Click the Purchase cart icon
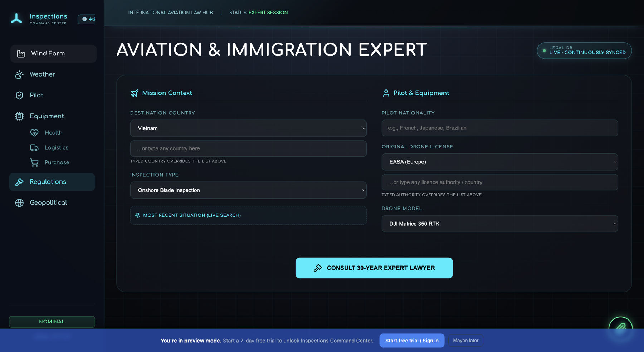The width and height of the screenshot is (644, 352). pyautogui.click(x=34, y=162)
